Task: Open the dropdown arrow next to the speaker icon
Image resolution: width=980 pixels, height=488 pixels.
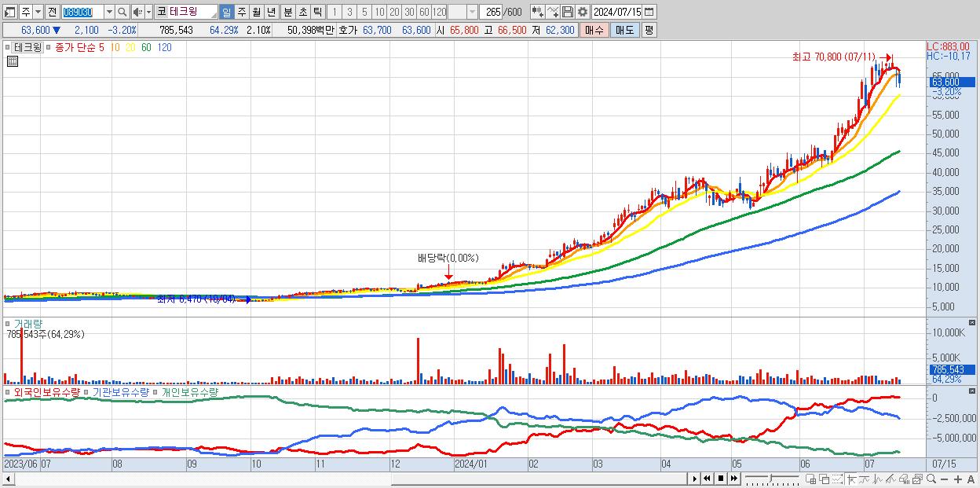Action: (148, 12)
